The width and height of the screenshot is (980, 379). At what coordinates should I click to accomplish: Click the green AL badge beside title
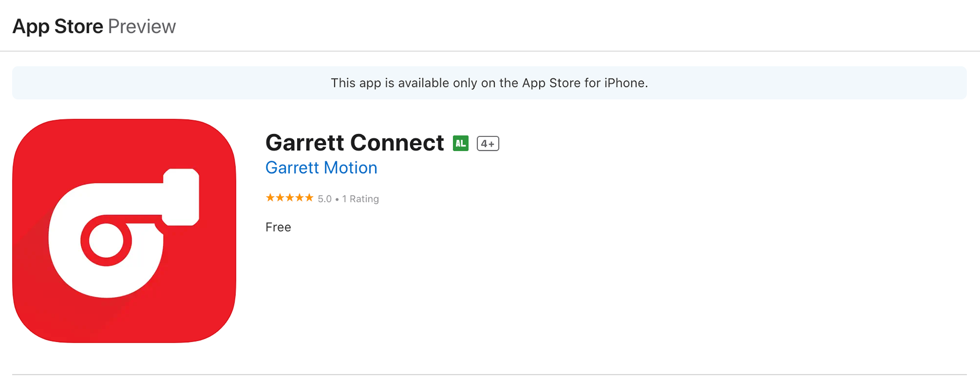click(460, 144)
